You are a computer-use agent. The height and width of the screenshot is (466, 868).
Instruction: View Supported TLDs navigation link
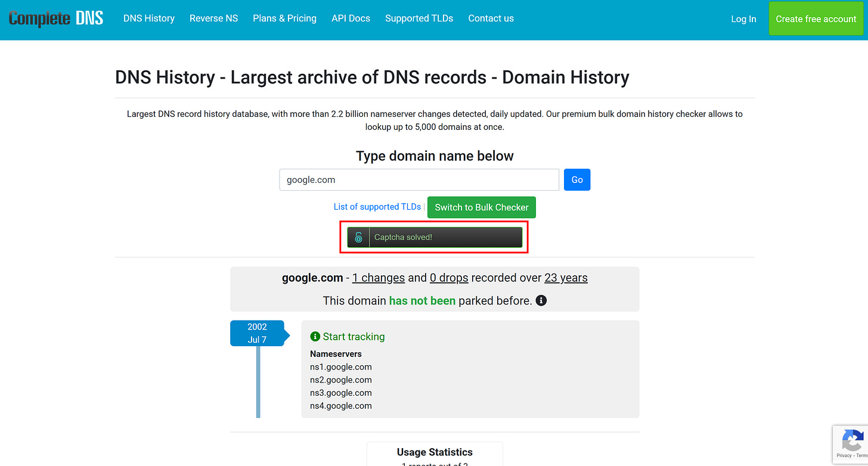[x=419, y=18]
